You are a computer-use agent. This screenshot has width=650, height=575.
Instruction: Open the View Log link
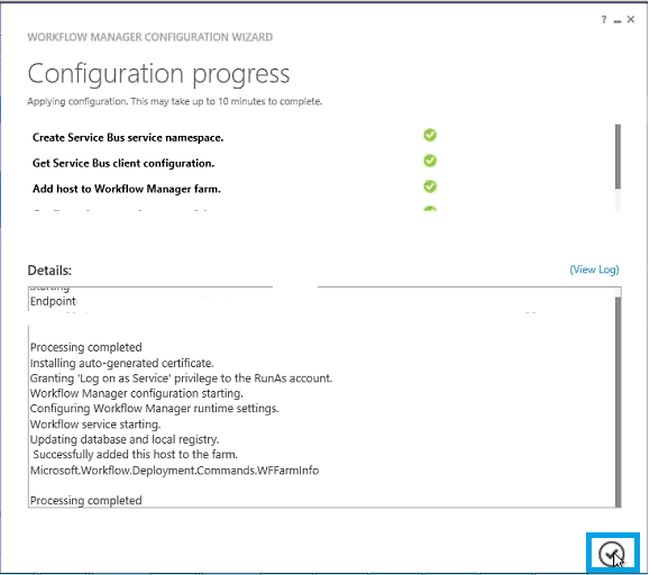click(594, 269)
